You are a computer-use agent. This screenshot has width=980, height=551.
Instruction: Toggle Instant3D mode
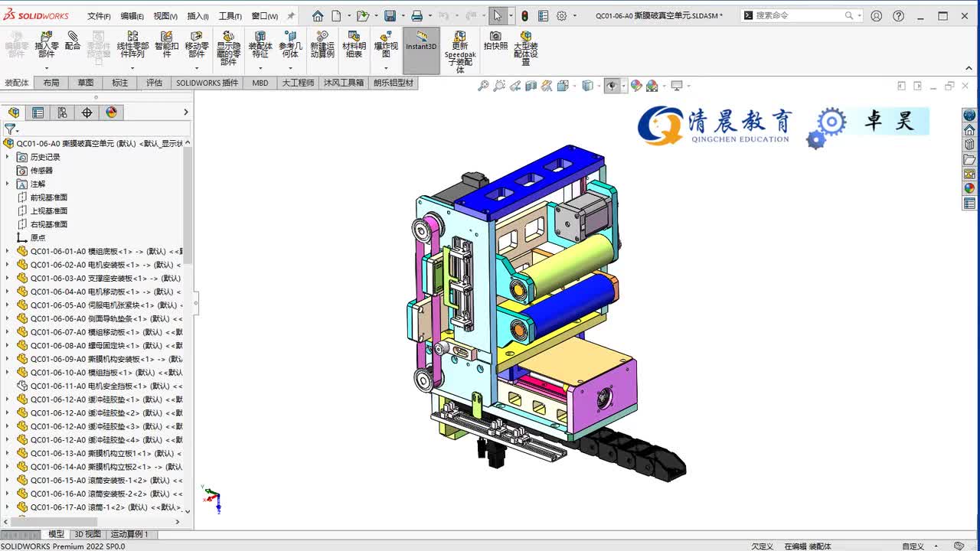pyautogui.click(x=421, y=51)
